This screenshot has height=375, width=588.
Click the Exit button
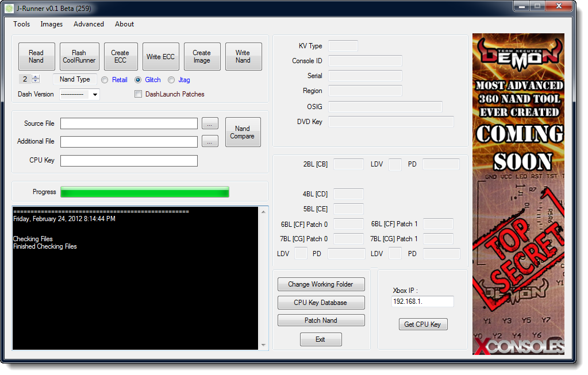tap(321, 339)
